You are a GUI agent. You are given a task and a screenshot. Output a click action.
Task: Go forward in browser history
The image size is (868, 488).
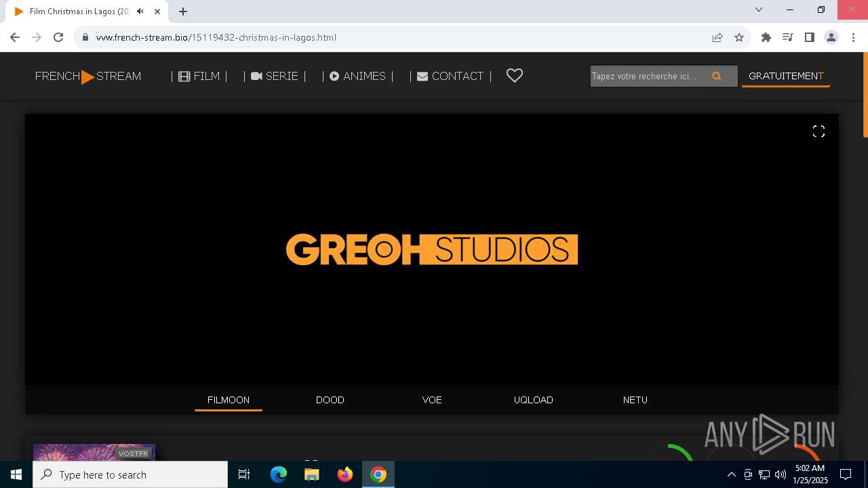coord(37,37)
